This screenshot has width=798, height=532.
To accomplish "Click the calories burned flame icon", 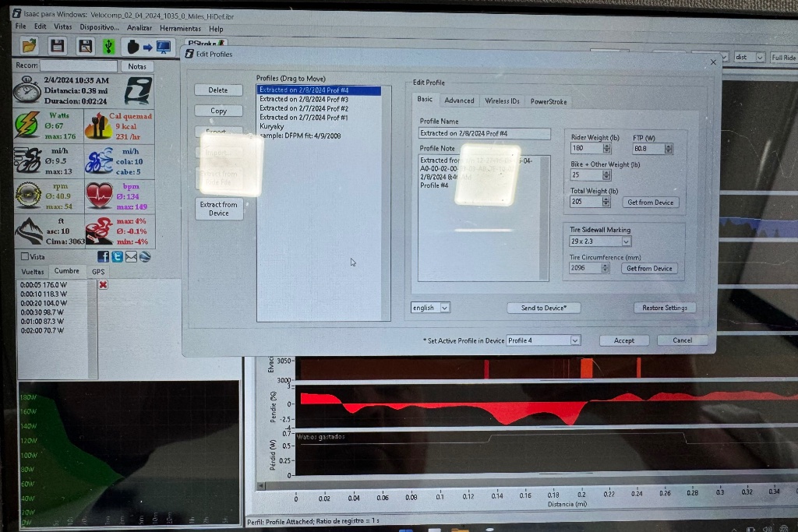I will pos(98,125).
